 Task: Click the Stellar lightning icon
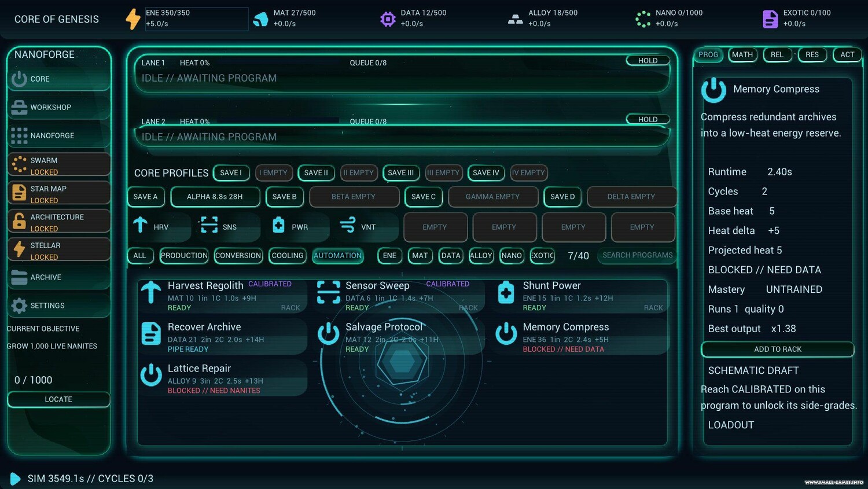click(19, 249)
